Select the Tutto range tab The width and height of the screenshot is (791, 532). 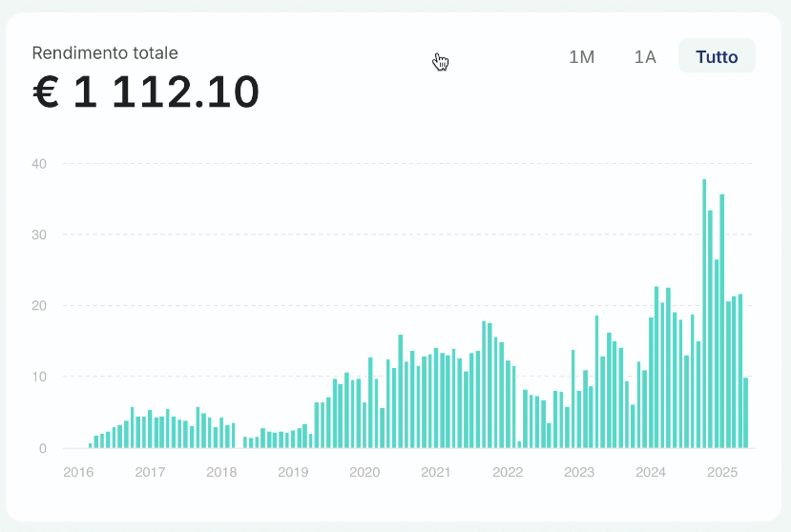point(717,56)
